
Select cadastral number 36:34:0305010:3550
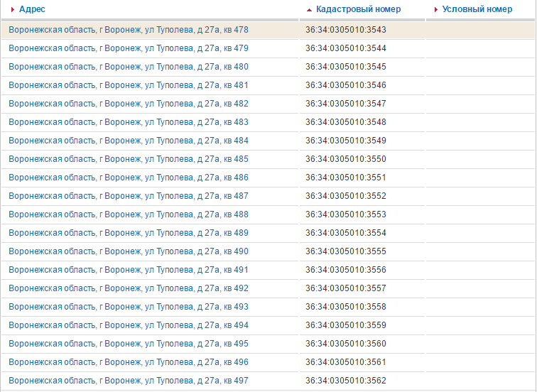345,159
